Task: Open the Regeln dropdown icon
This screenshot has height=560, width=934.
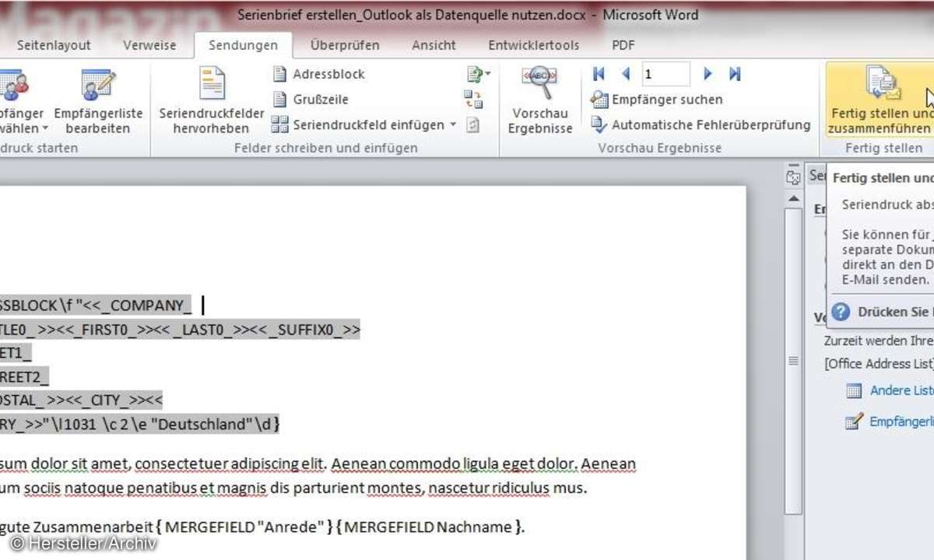Action: tap(478, 75)
